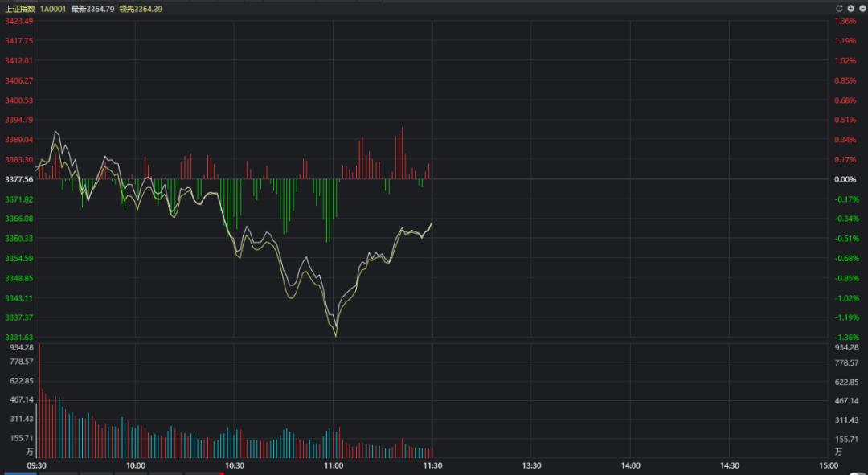
Task: Click the 14:00 time axis label
Action: coord(631,465)
